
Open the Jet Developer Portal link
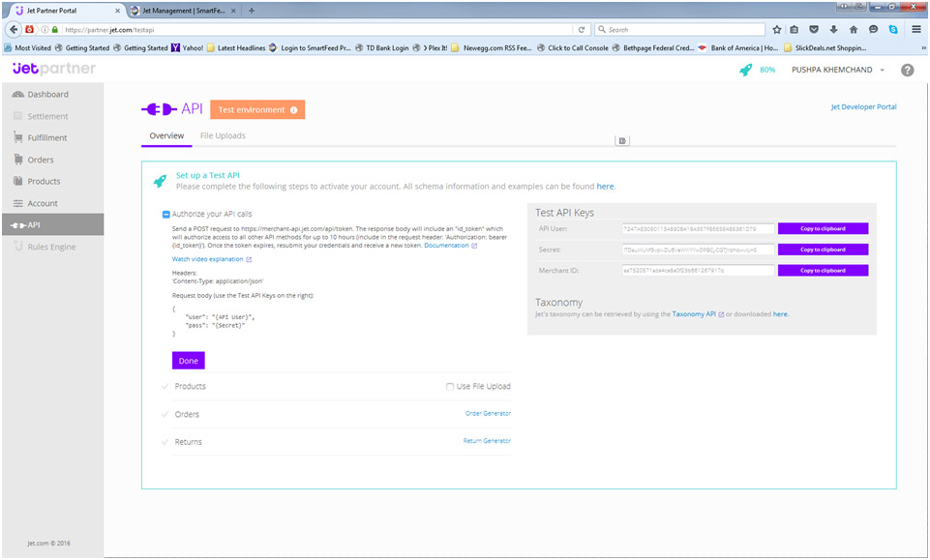(863, 106)
